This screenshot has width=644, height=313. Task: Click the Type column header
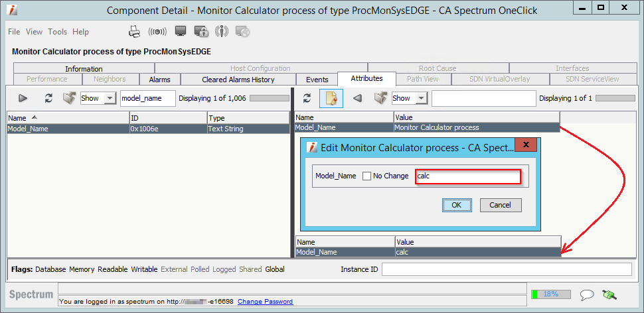pos(248,118)
